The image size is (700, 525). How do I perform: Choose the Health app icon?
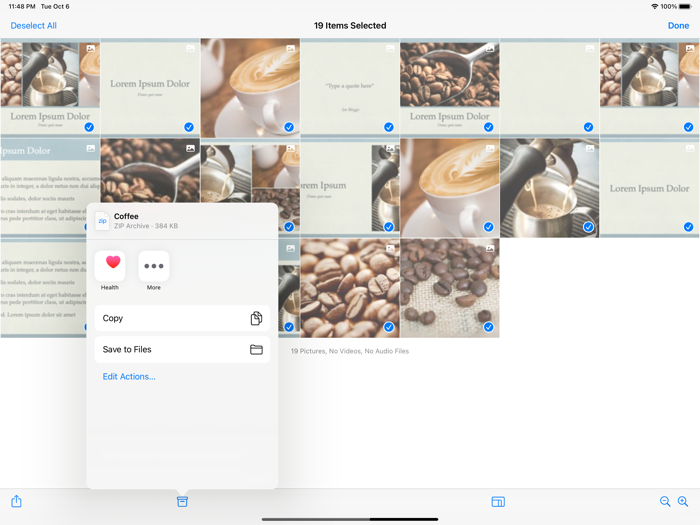[110, 266]
